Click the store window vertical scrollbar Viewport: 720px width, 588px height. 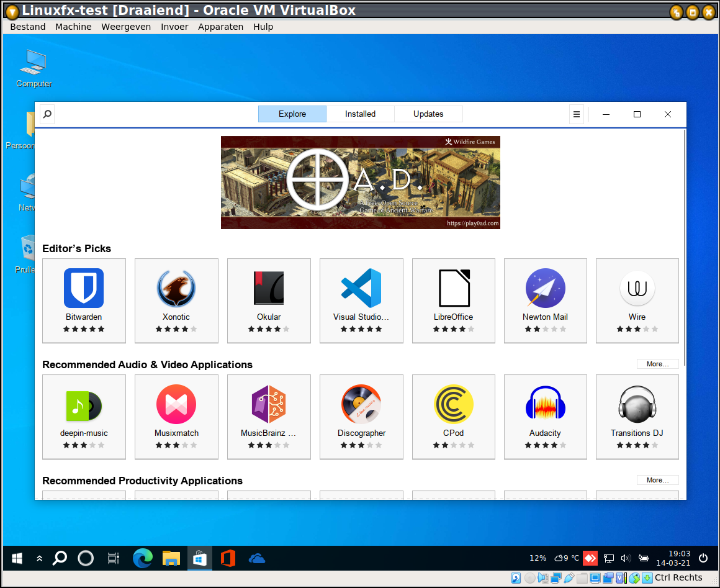tap(685, 248)
